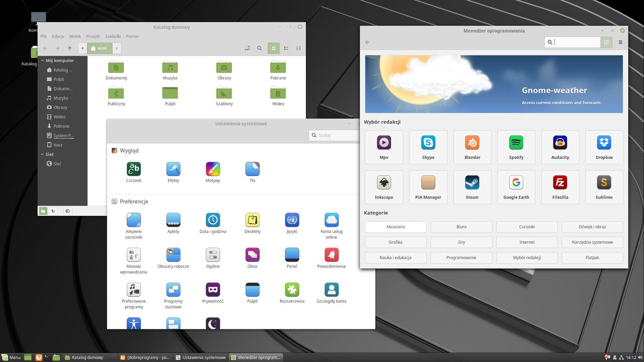Select Internet category
Image resolution: width=644 pixels, height=362 pixels.
click(x=527, y=242)
